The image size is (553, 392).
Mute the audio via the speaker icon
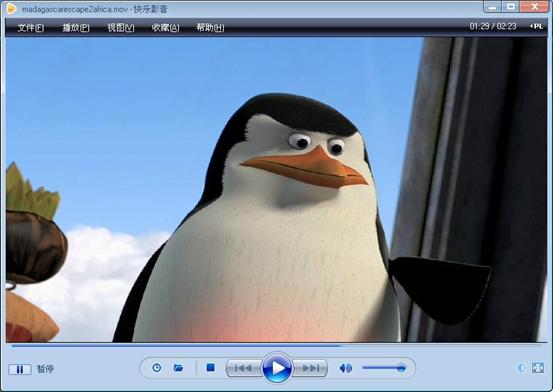[345, 368]
